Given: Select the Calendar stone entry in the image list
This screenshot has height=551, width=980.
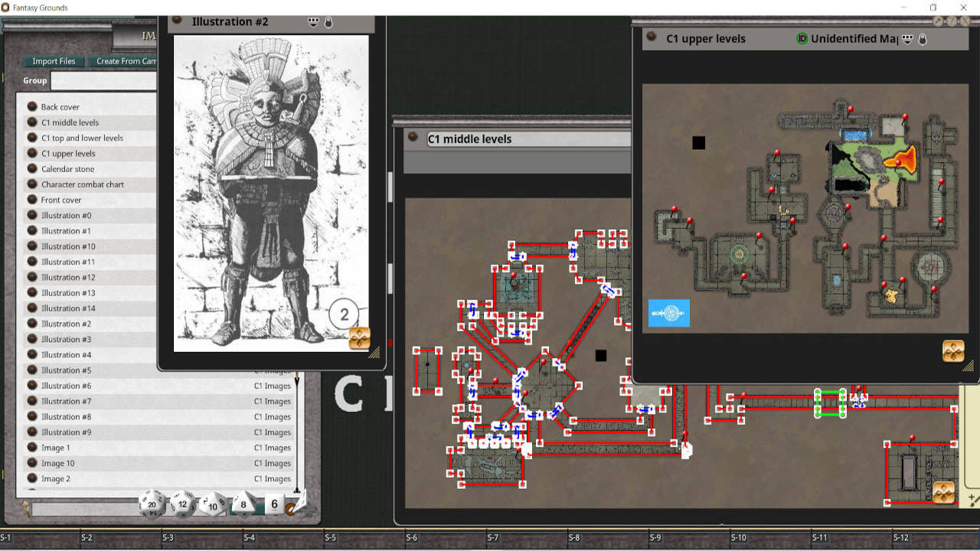Looking at the screenshot, I should (67, 168).
